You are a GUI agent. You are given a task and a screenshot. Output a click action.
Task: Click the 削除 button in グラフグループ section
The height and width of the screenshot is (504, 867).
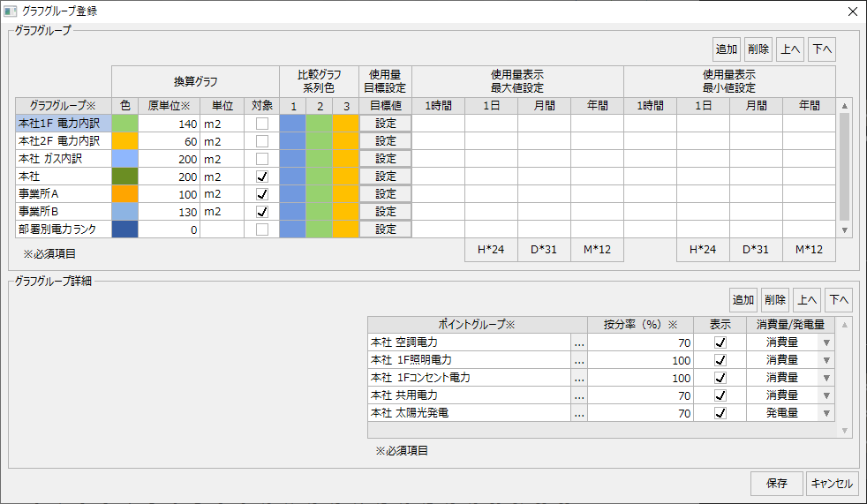coord(758,49)
